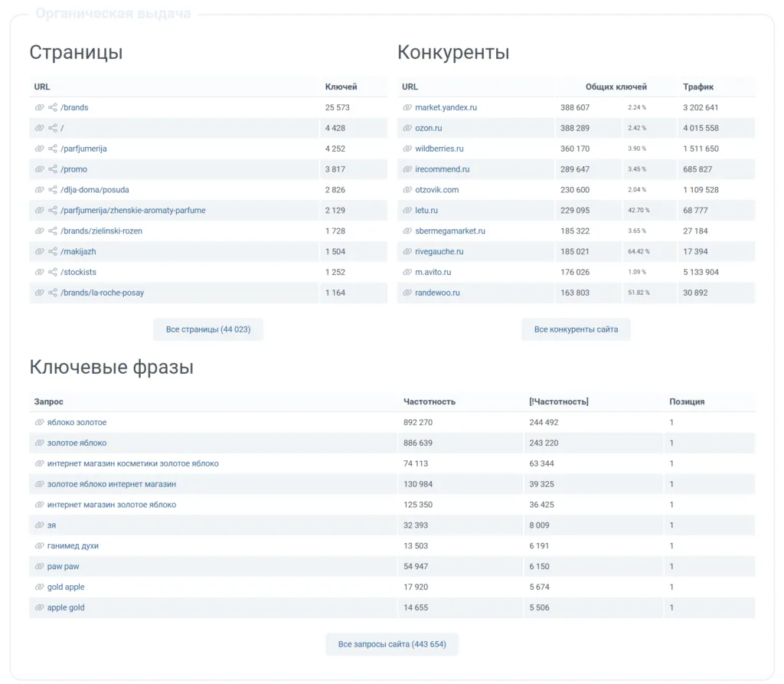Click the 'Трафик' column header
This screenshot has width=784, height=684.
pyautogui.click(x=698, y=87)
